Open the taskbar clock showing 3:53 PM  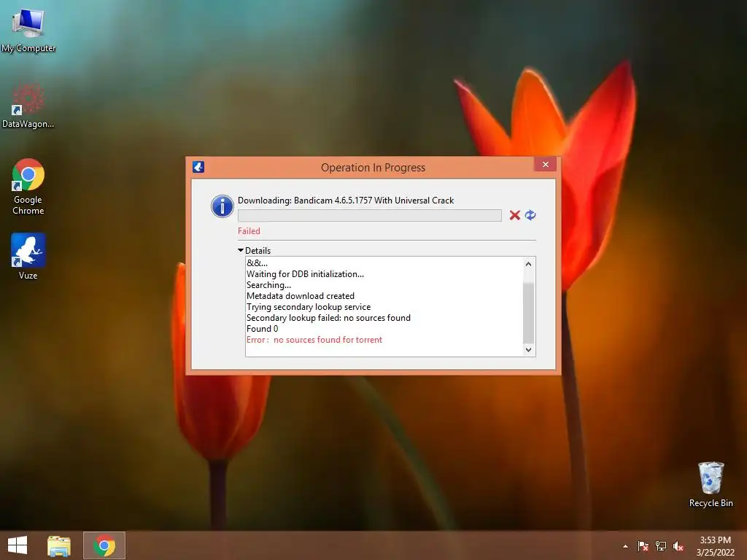tap(715, 546)
